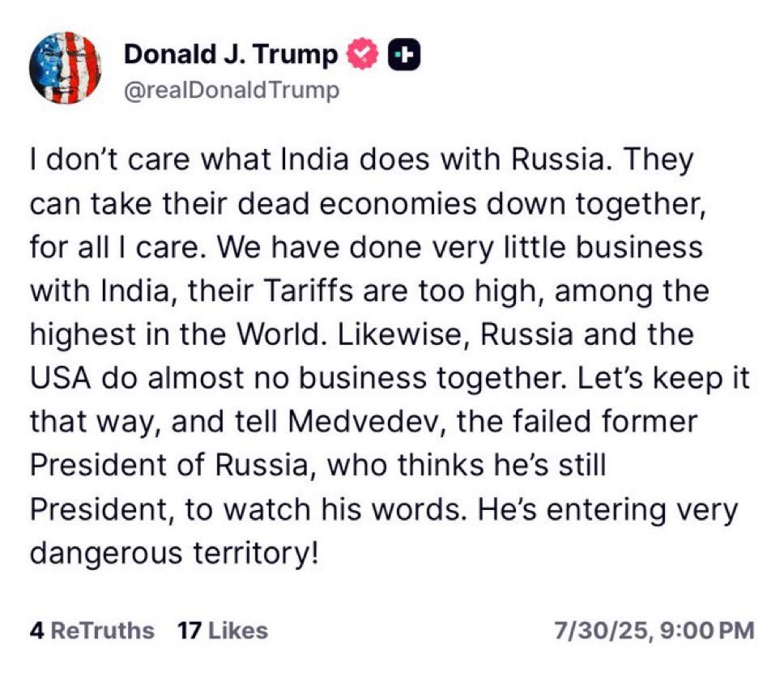Click the word USA in the post
The image size is (784, 676).
[61, 378]
